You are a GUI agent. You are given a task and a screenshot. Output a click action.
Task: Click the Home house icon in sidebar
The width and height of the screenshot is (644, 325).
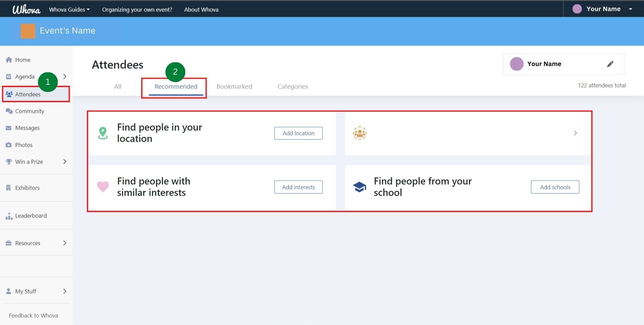pyautogui.click(x=9, y=60)
